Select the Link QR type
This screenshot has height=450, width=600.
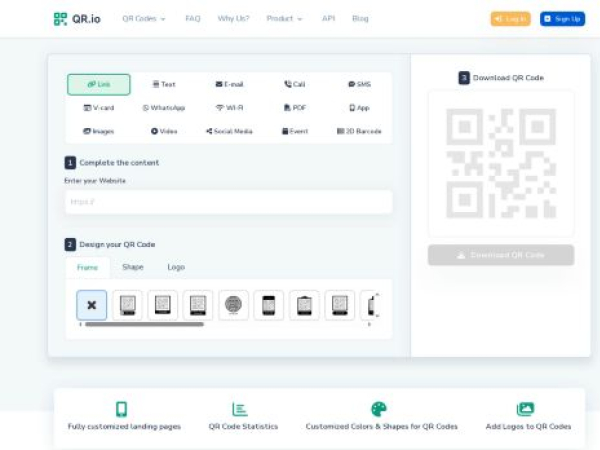(x=99, y=84)
